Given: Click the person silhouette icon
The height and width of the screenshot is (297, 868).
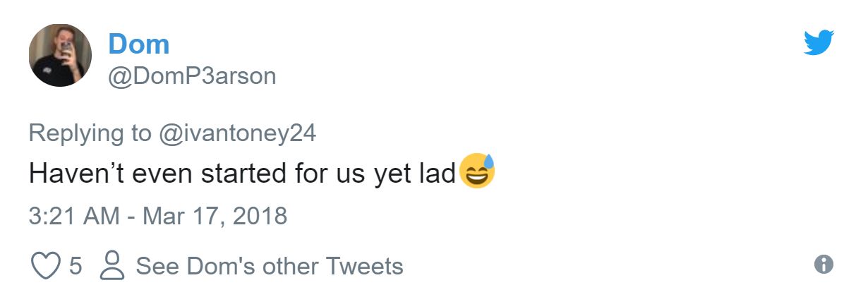Looking at the screenshot, I should click(112, 266).
